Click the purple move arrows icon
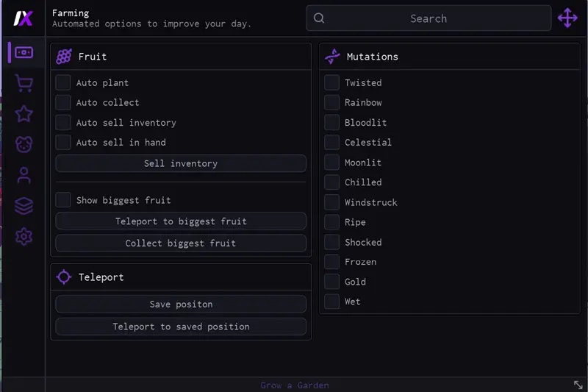This screenshot has width=588, height=392. coord(567,18)
